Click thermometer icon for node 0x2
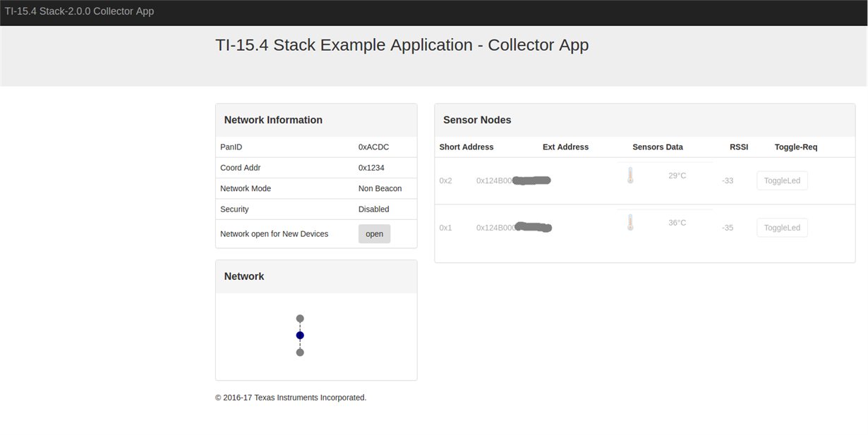 click(x=630, y=176)
